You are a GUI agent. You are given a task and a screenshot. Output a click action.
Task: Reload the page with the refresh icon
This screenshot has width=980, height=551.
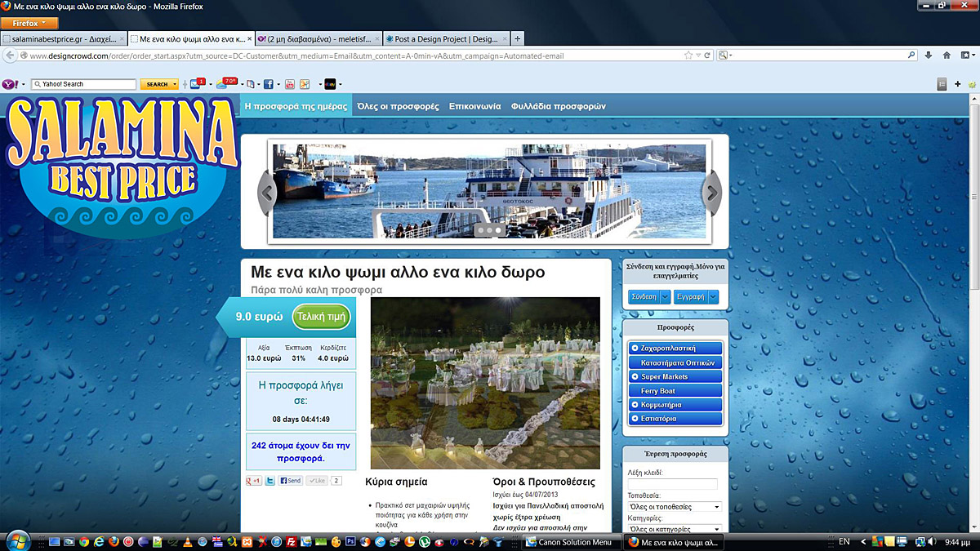(708, 56)
